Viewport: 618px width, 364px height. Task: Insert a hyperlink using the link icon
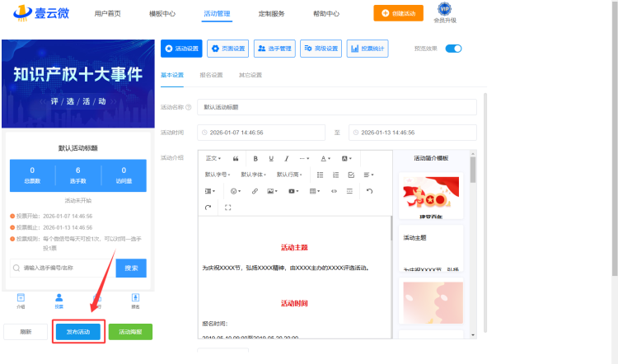click(x=255, y=191)
